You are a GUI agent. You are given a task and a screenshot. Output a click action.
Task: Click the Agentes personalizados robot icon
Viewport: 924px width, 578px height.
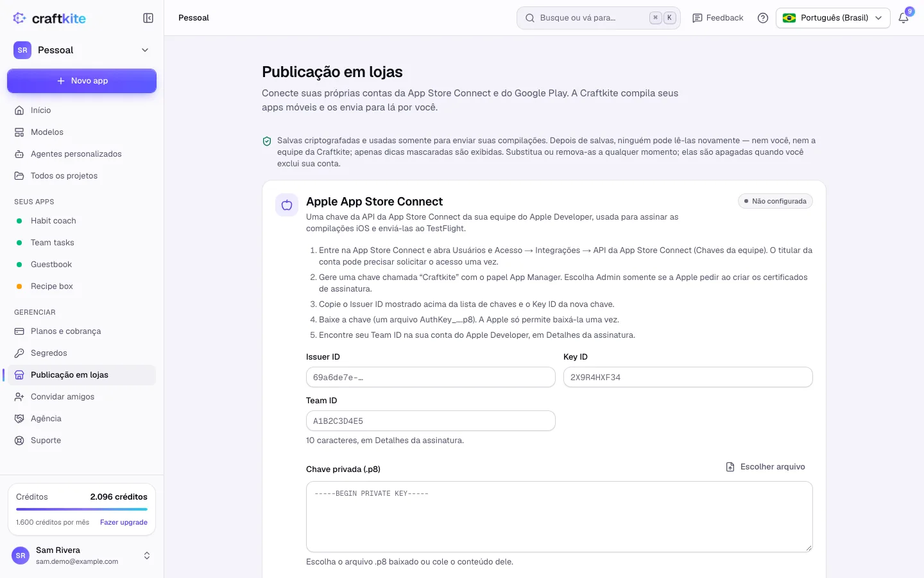[19, 154]
